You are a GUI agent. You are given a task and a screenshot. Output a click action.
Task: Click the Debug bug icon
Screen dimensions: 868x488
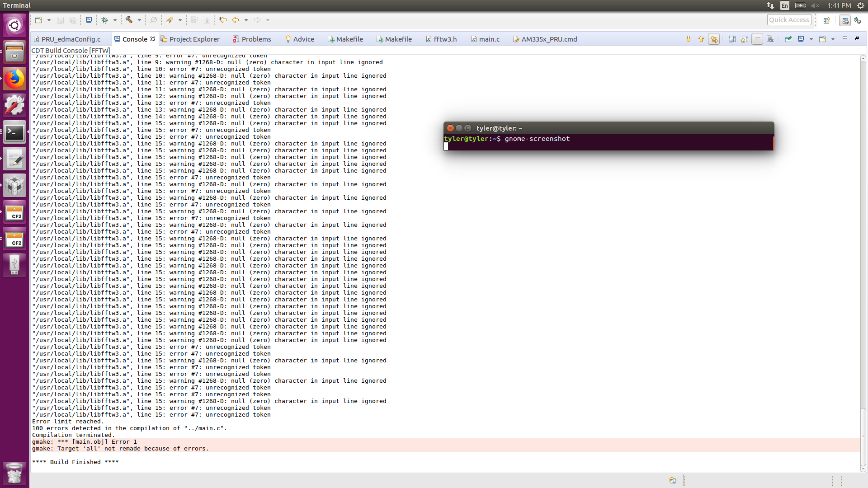click(x=104, y=20)
